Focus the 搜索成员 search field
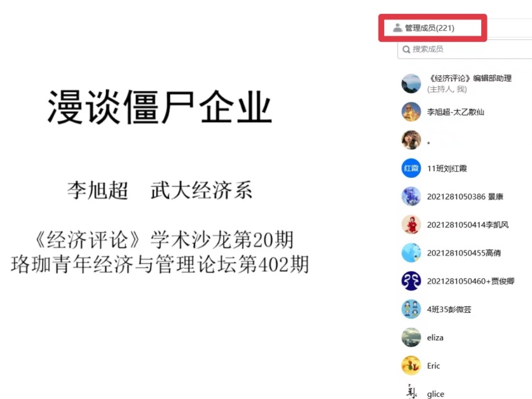This screenshot has height=399, width=532. pyautogui.click(x=465, y=49)
